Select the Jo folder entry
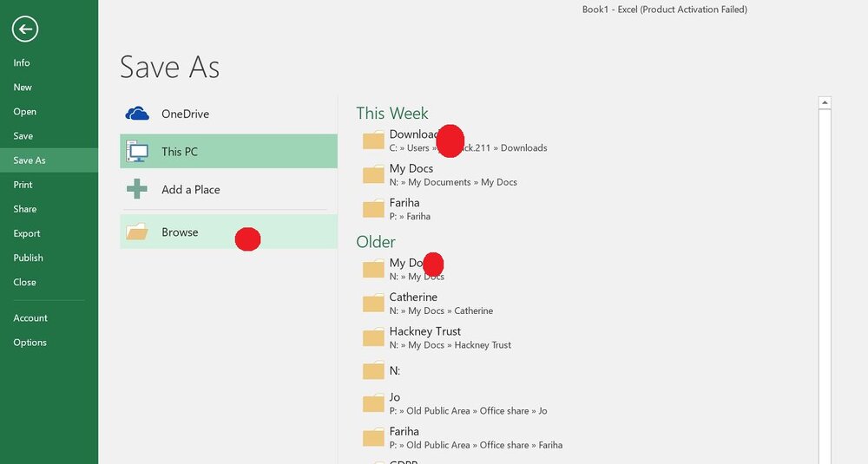The width and height of the screenshot is (868, 464). (x=584, y=403)
